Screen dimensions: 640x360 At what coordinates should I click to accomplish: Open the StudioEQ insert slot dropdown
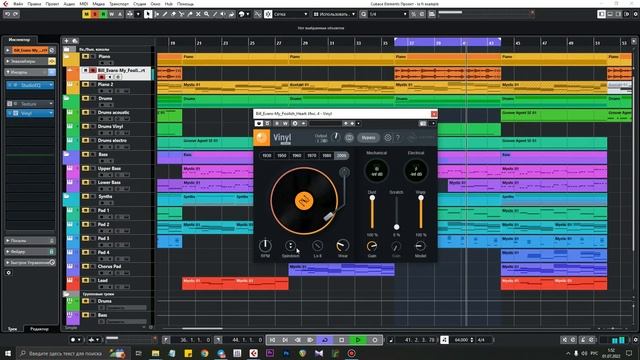click(51, 85)
